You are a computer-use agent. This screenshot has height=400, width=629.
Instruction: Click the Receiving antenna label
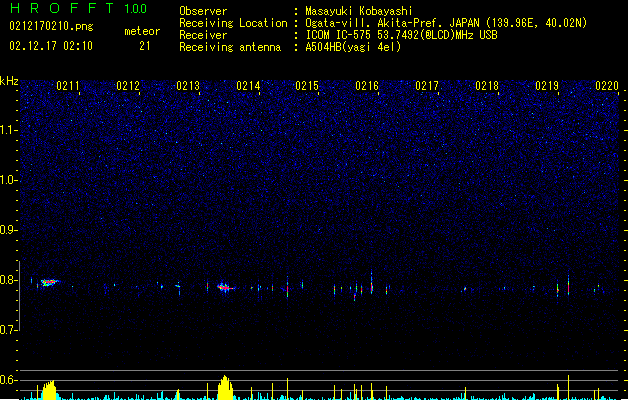[x=230, y=47]
